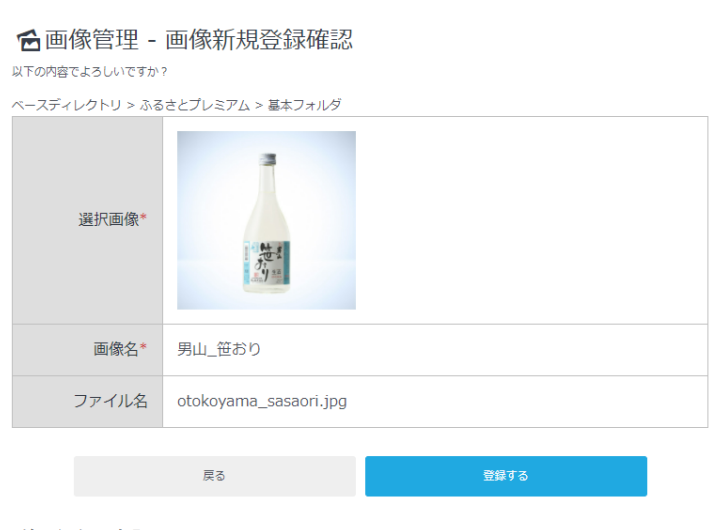The height and width of the screenshot is (530, 724).
Task: Click the 画像管理 - 画像新規登録確認 page title
Action: click(198, 40)
